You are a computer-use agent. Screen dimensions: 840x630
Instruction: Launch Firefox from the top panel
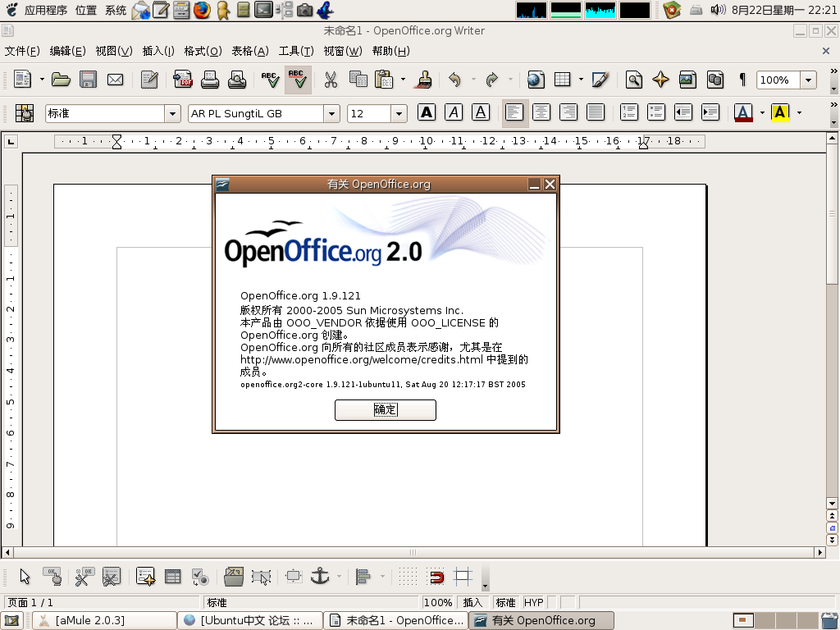202,10
